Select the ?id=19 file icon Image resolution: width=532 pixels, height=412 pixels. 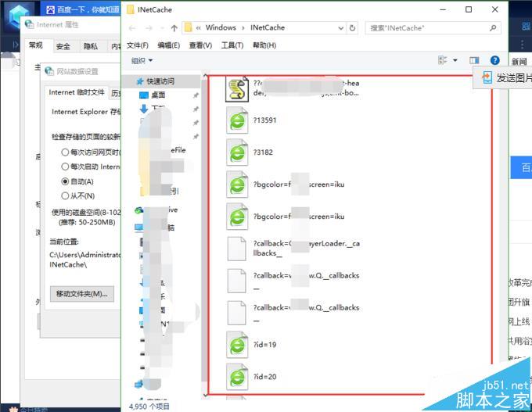tap(237, 345)
